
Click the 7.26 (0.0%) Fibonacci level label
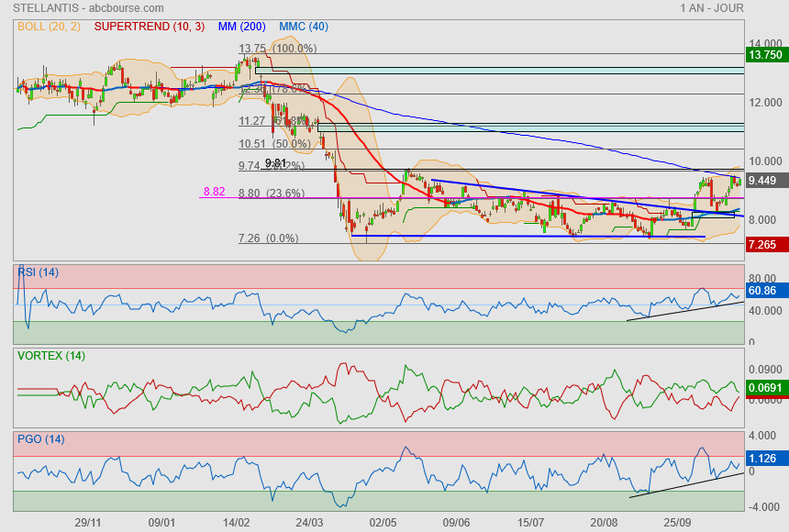pos(268,238)
